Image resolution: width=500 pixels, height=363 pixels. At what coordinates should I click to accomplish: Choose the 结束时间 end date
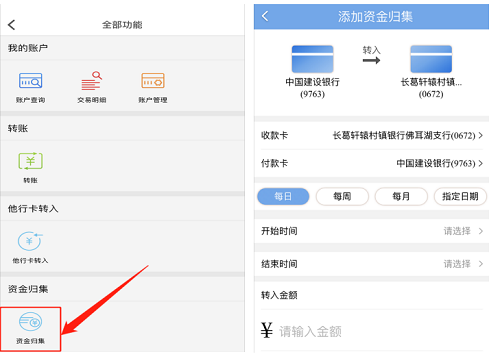coord(371,264)
